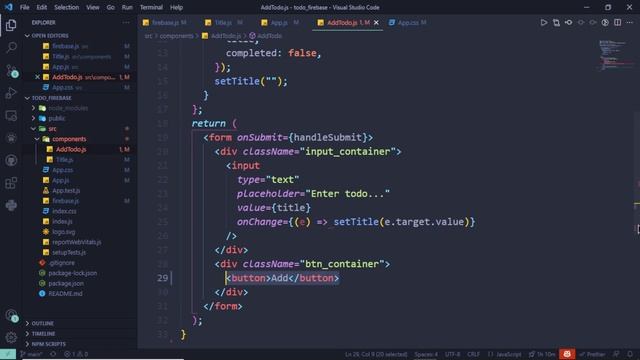Viewport: 640px width, 360px height.
Task: Open index.js in the file tree
Action: pyautogui.click(x=62, y=221)
